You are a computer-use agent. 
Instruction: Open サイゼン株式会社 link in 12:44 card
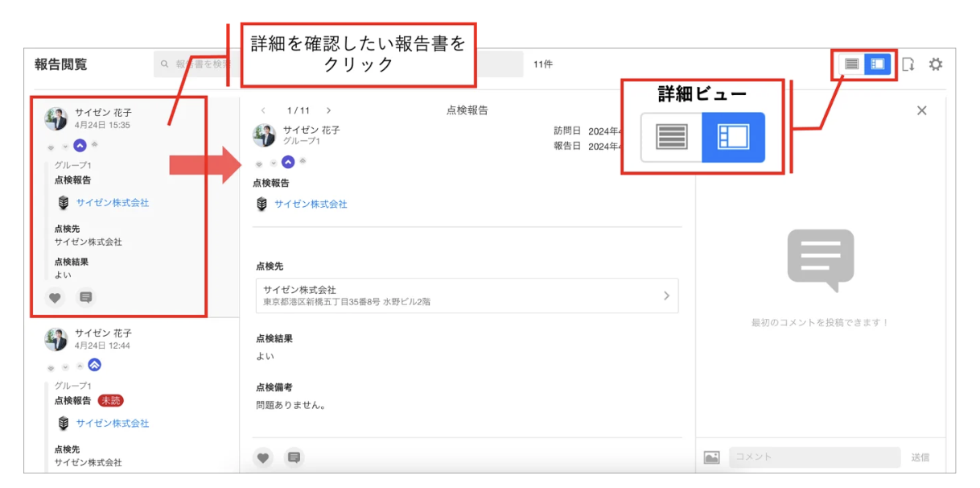113,424
